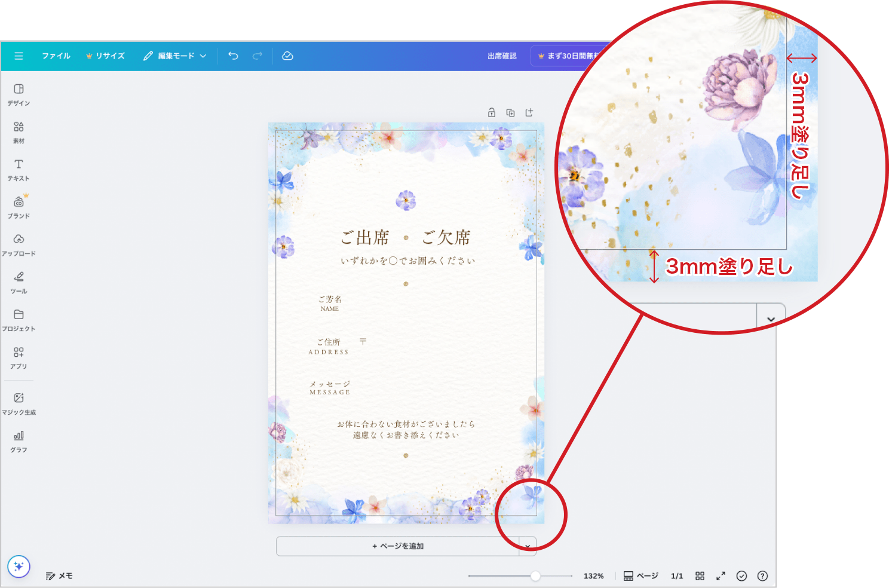Screen dimensions: 889x588
Task: Duplicate the page using the copy icon
Action: [x=510, y=112]
